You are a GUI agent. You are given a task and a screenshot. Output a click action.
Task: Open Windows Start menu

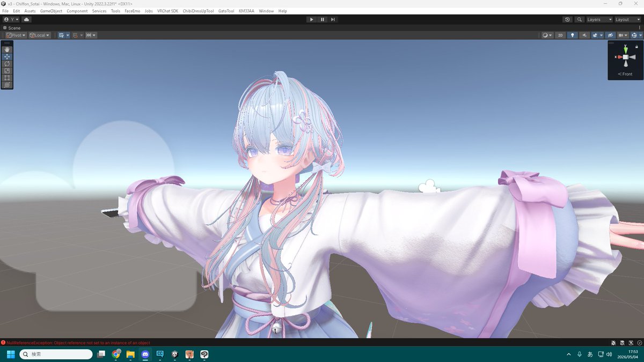pos(11,354)
